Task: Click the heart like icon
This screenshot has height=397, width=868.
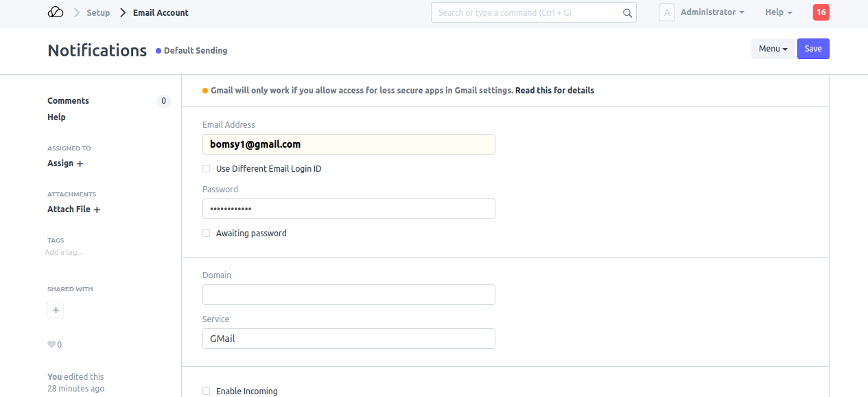Action: [x=51, y=345]
